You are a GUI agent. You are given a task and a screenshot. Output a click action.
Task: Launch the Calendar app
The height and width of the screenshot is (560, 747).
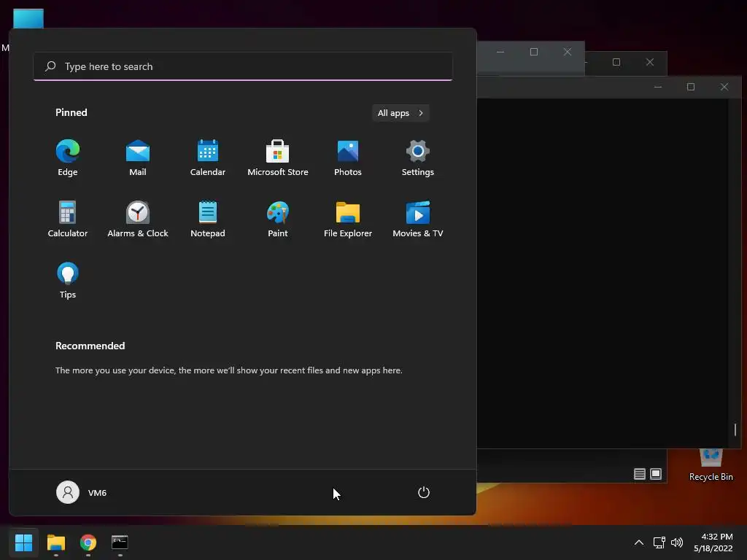pyautogui.click(x=208, y=158)
